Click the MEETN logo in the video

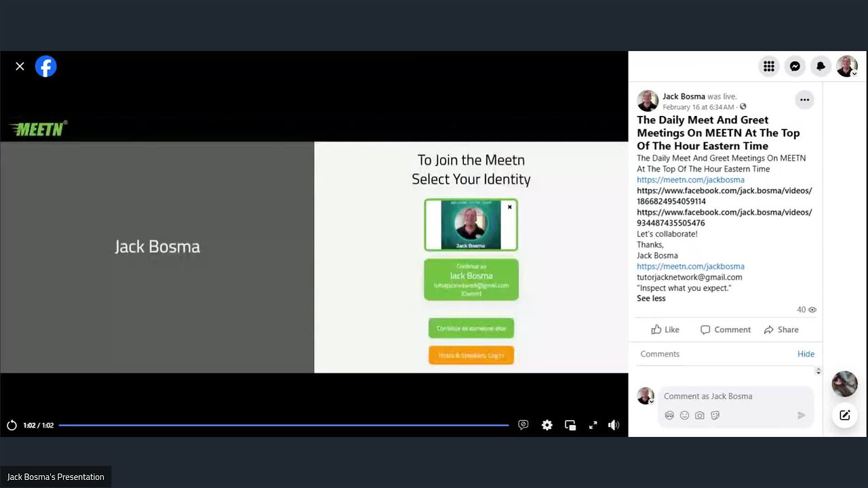[x=39, y=128]
